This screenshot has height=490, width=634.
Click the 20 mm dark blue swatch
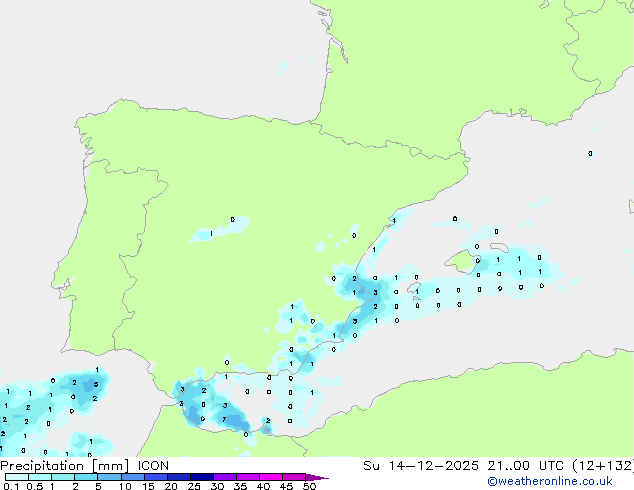click(x=178, y=477)
